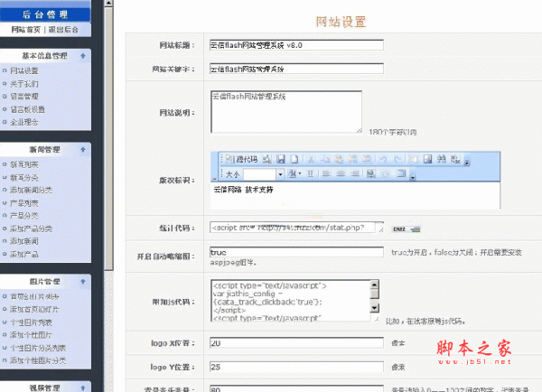Open 添加个性图片 in the sidebar
Screen dimensions: 542x392
[x=31, y=335]
